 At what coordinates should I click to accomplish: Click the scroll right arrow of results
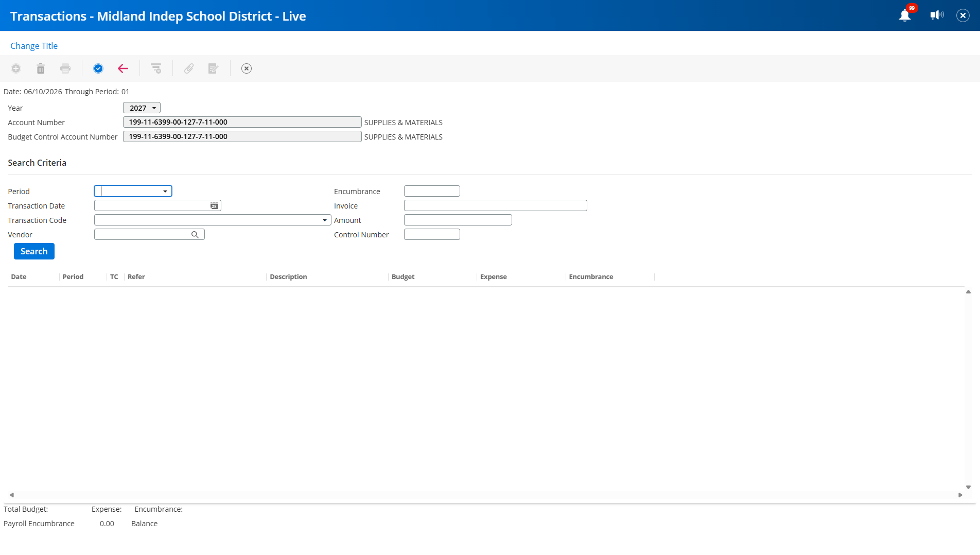960,495
